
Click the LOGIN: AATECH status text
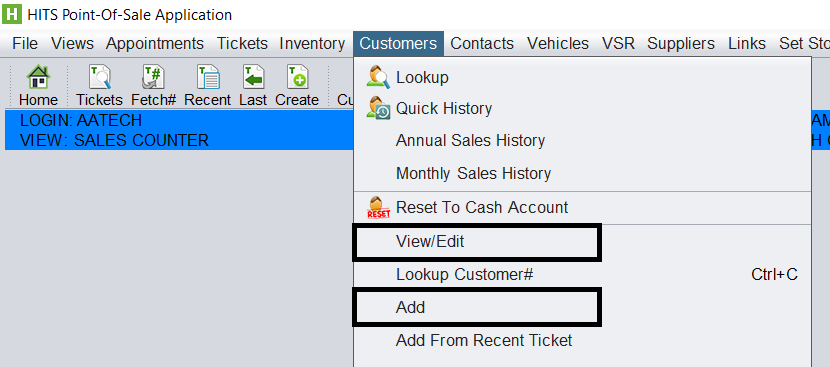tap(81, 121)
